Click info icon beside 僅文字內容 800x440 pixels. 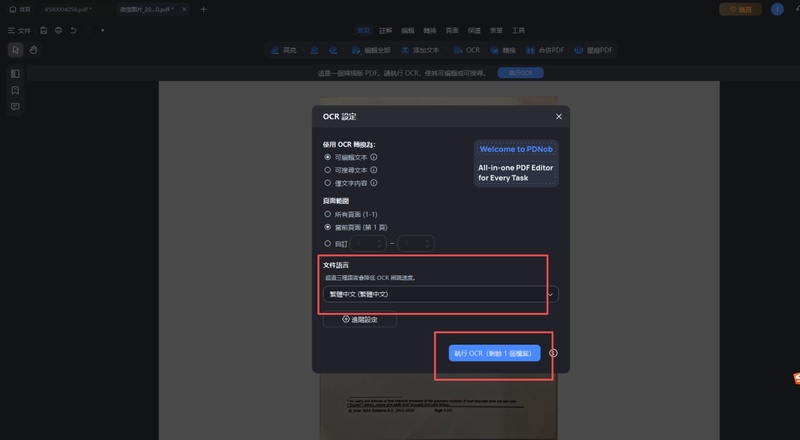(373, 183)
